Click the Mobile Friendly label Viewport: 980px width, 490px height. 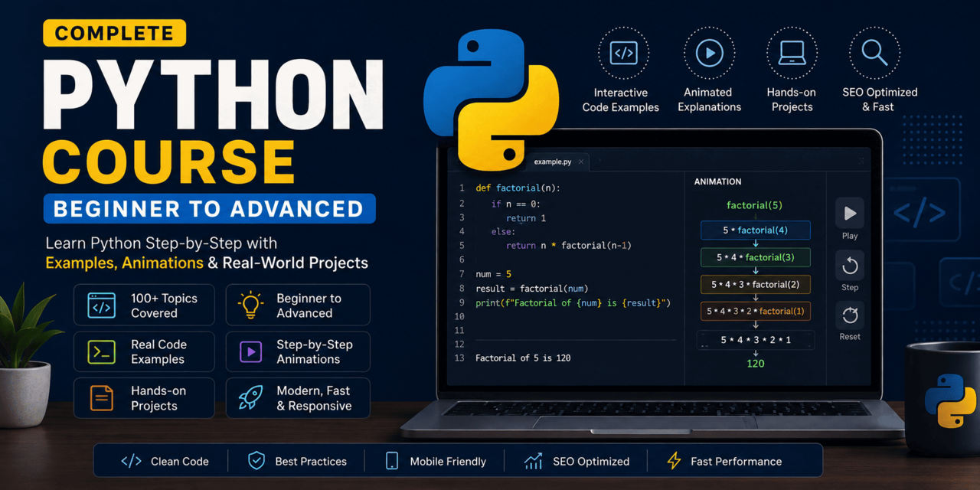point(448,462)
